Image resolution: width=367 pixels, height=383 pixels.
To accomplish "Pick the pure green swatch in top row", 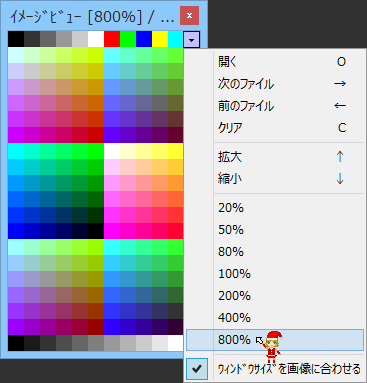I will (x=128, y=39).
